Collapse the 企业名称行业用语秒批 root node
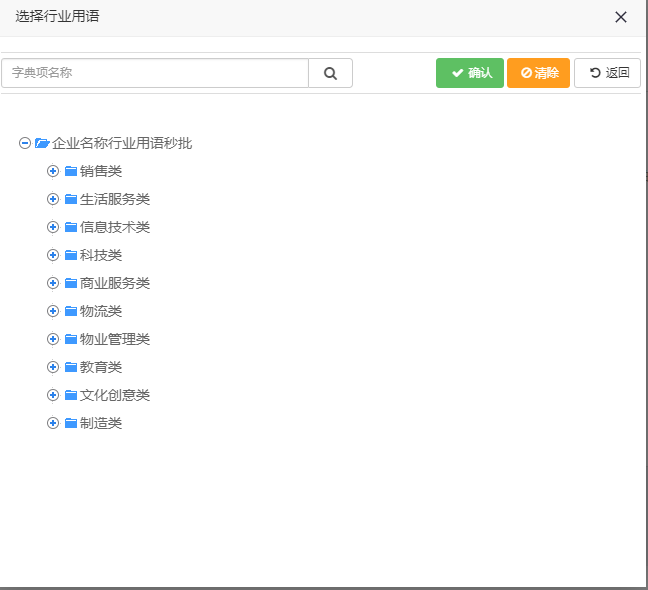 25,143
